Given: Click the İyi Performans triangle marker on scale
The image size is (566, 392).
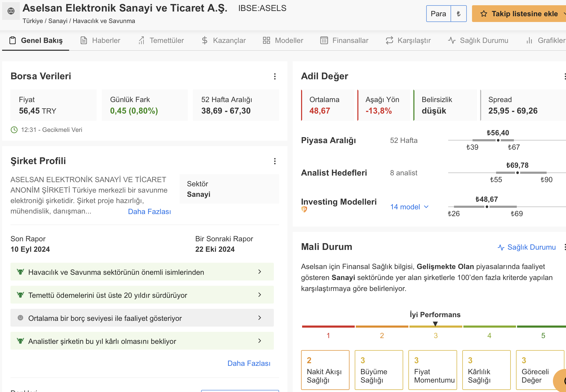Looking at the screenshot, I should (435, 324).
